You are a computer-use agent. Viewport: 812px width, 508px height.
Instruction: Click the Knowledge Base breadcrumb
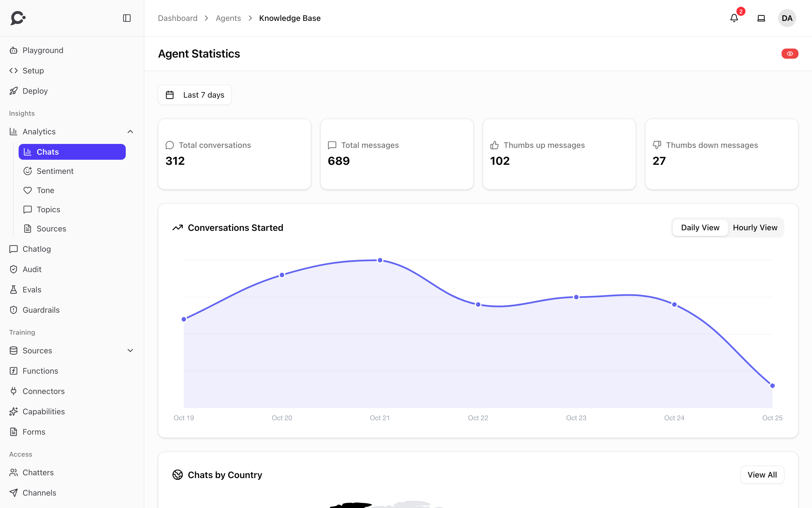[x=290, y=18]
